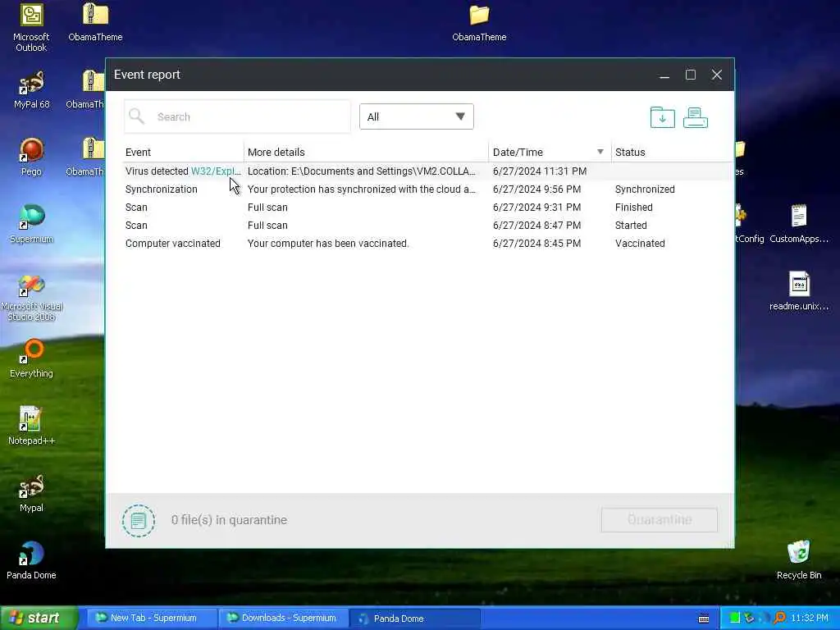
Task: Click the 6/27/2024 11:31 PM date cell
Action: (540, 171)
